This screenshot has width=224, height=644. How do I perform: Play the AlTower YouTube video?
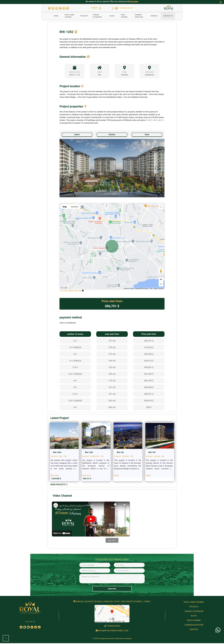click(x=91, y=519)
